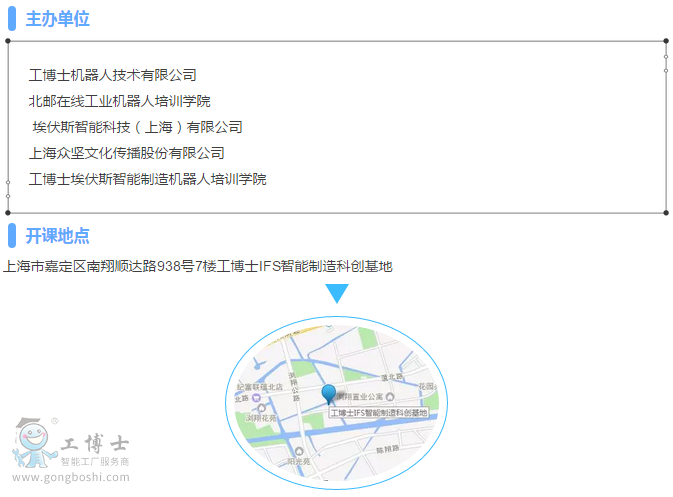The image size is (673, 497).
Task: Click the 工博士IFS智能制造科创基地 map label
Action: [378, 412]
